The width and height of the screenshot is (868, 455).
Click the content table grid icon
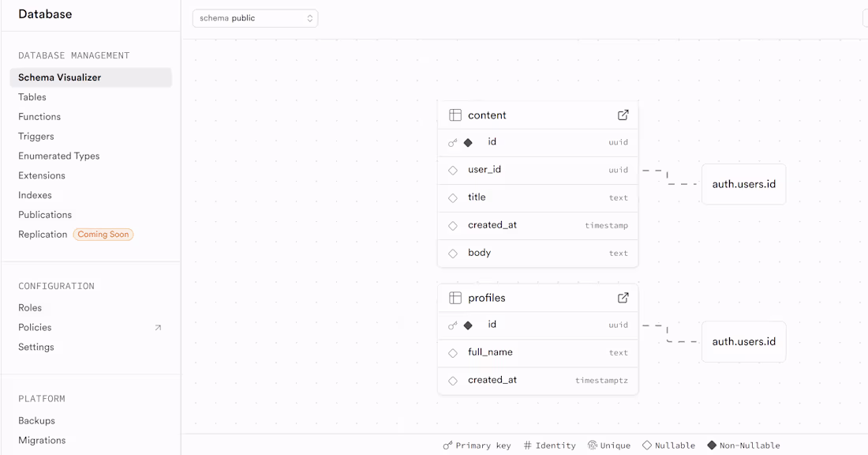coord(455,115)
